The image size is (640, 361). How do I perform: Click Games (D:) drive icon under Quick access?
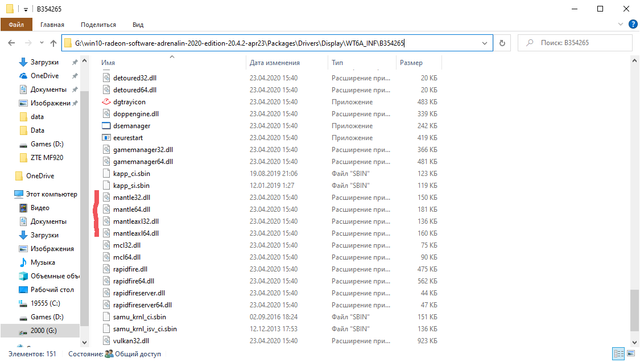[23, 144]
